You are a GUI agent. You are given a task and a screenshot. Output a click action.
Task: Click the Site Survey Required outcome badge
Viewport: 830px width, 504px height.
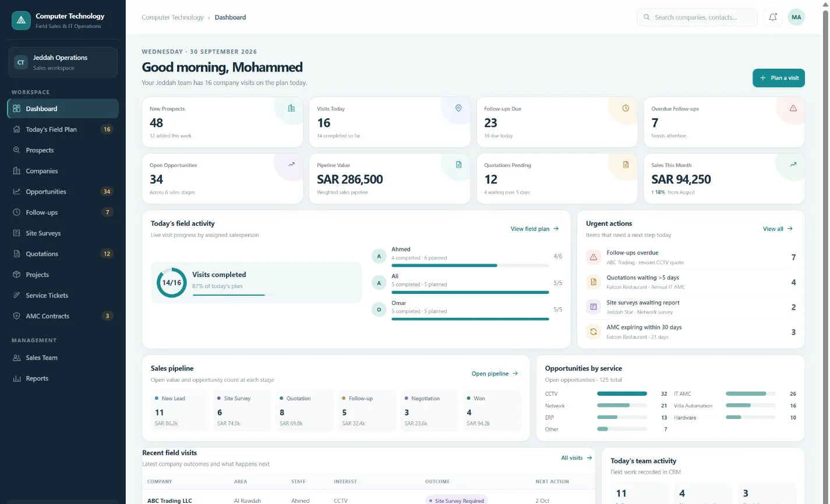(x=457, y=501)
